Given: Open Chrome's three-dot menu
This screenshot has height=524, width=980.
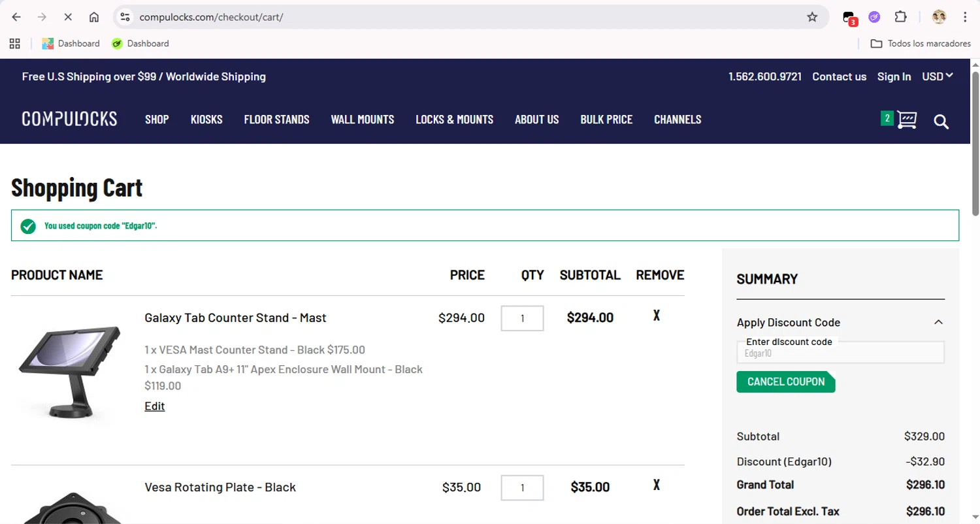Looking at the screenshot, I should [965, 17].
